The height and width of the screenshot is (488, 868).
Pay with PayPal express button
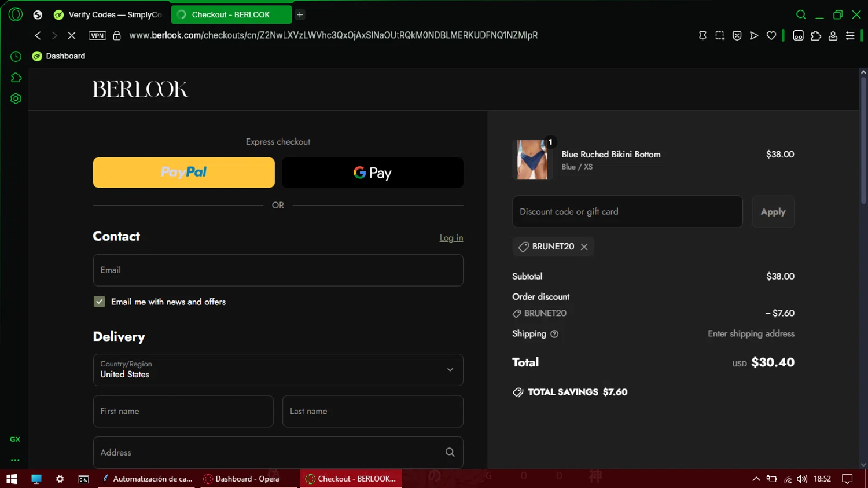pyautogui.click(x=184, y=173)
